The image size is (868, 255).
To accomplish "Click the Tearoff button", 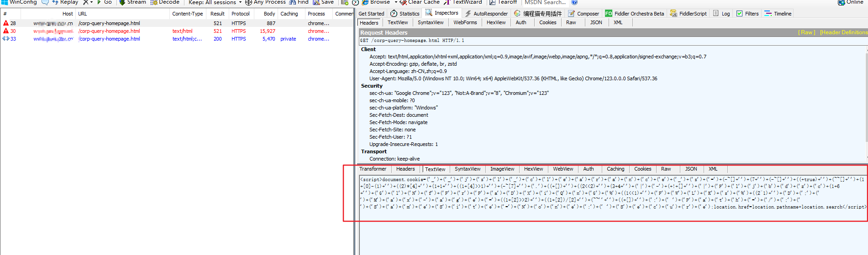I will (x=503, y=2).
